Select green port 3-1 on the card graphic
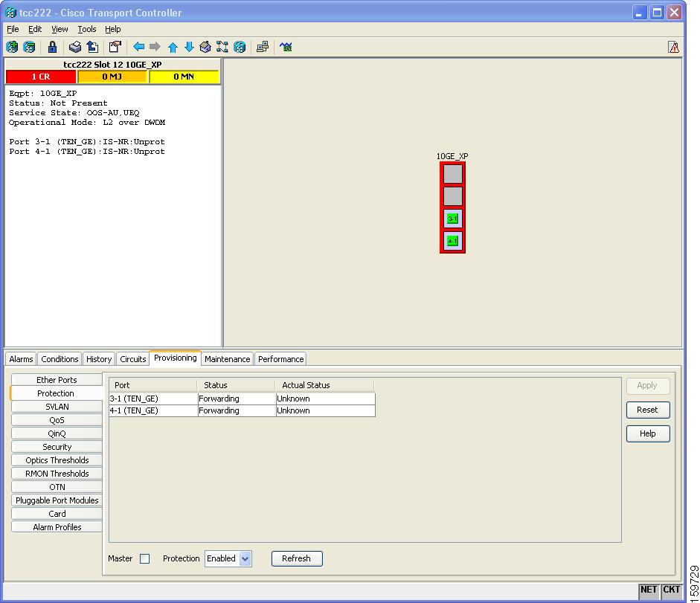The height and width of the screenshot is (603, 700). click(453, 219)
